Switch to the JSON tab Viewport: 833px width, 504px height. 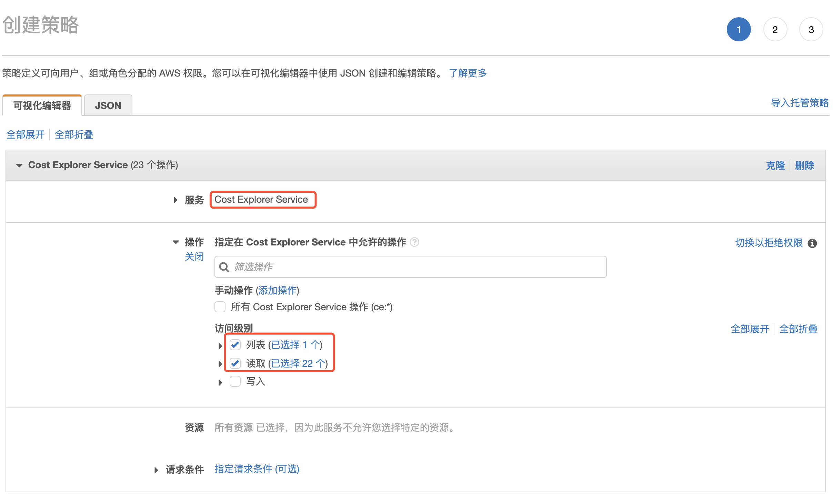point(108,105)
